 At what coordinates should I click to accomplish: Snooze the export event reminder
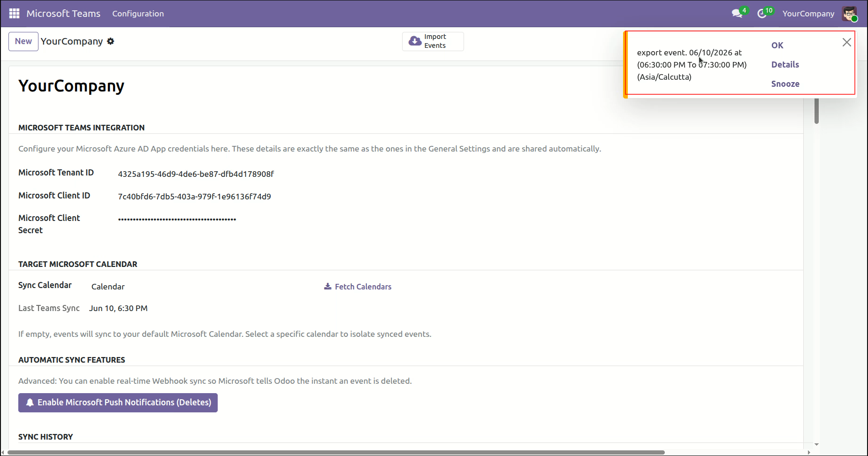tap(785, 84)
